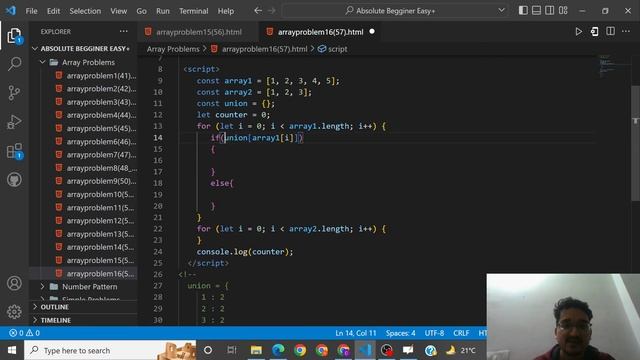This screenshot has width=640, height=360.
Task: Click the Run code play icon
Action: (x=578, y=31)
